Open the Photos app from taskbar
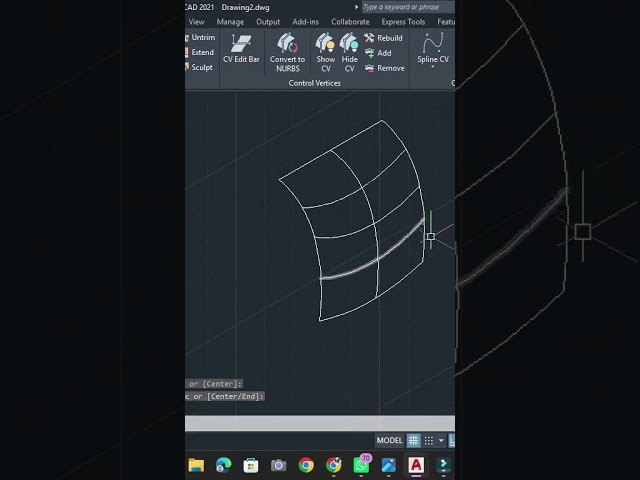 click(389, 465)
